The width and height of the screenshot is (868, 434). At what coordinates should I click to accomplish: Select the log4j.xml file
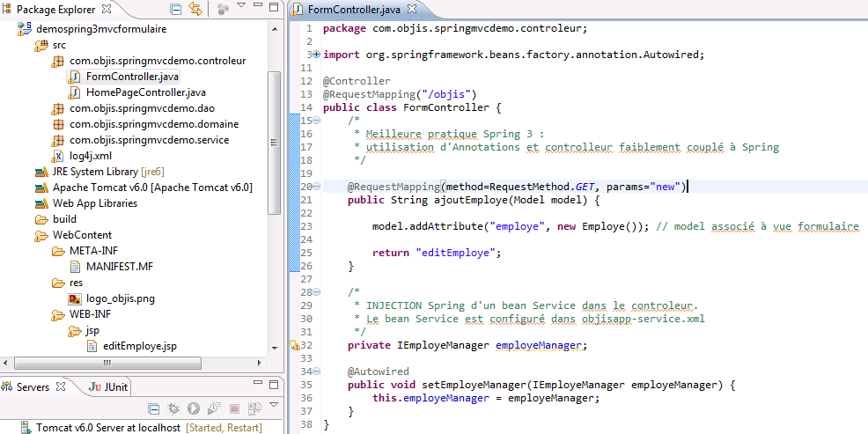click(x=91, y=156)
